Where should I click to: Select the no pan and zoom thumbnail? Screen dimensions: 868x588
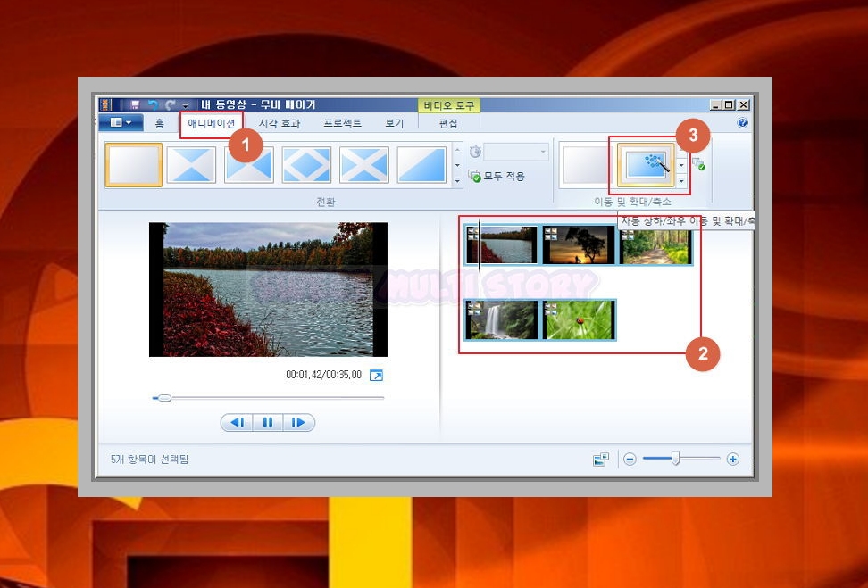[586, 165]
